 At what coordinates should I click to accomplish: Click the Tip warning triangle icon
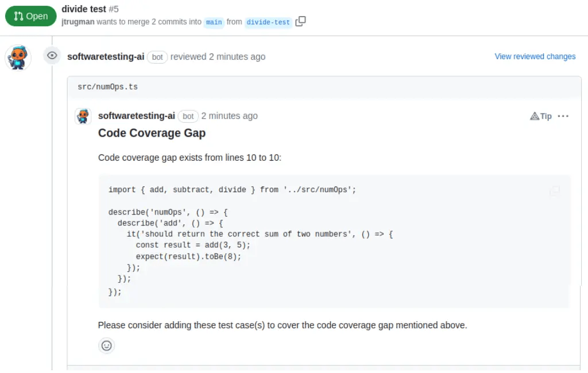click(x=533, y=116)
